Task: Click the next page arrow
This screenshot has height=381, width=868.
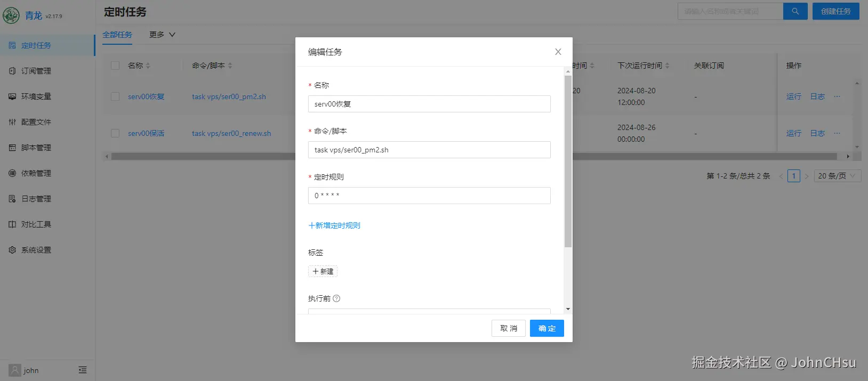Action: [807, 176]
